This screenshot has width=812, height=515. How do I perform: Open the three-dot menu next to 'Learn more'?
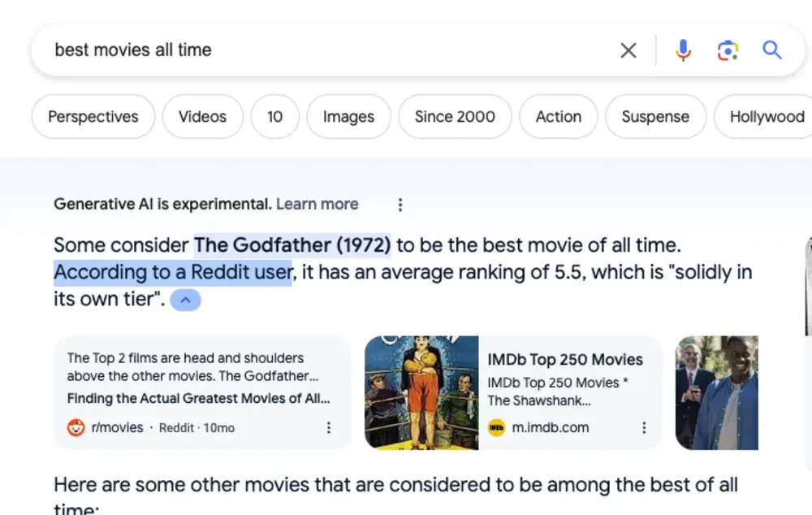400,205
